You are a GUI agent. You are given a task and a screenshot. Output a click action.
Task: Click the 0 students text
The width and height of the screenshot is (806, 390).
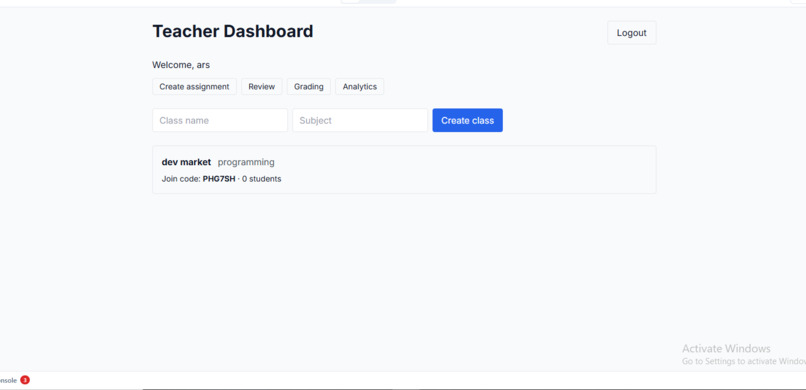pyautogui.click(x=262, y=179)
